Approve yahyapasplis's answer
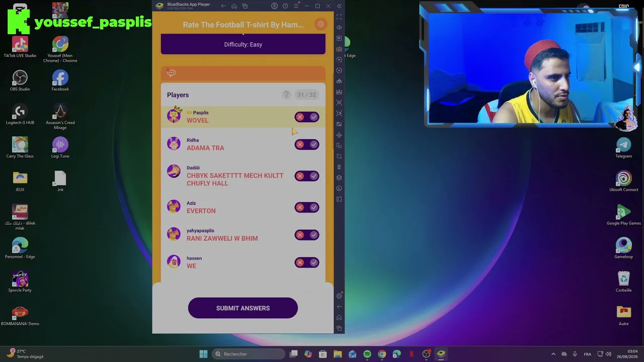The image size is (644, 362). pyautogui.click(x=314, y=235)
